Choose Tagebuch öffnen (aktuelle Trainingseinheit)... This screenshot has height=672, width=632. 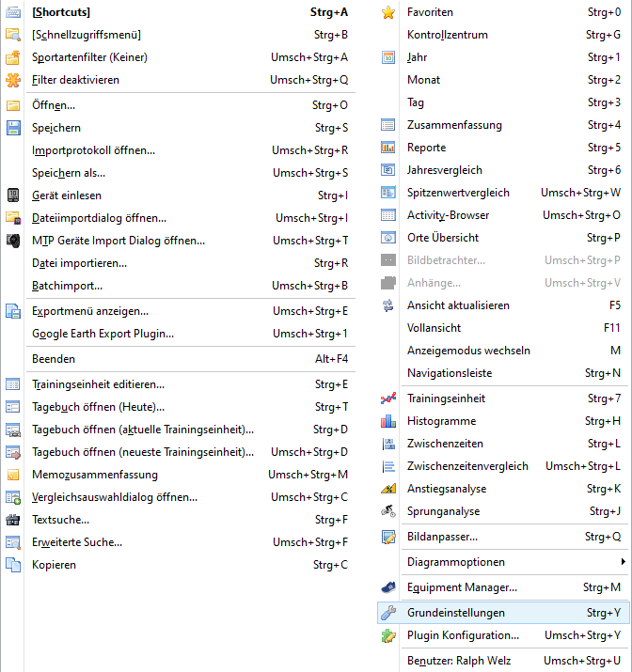179,430
